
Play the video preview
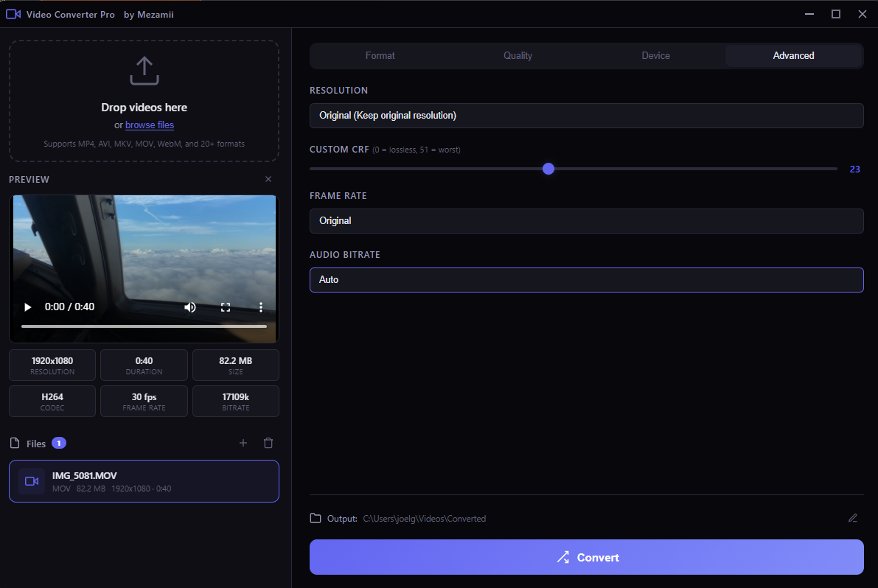coord(27,307)
